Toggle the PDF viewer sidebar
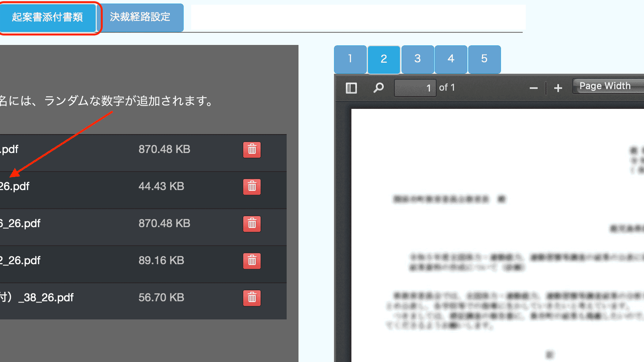 (x=351, y=88)
